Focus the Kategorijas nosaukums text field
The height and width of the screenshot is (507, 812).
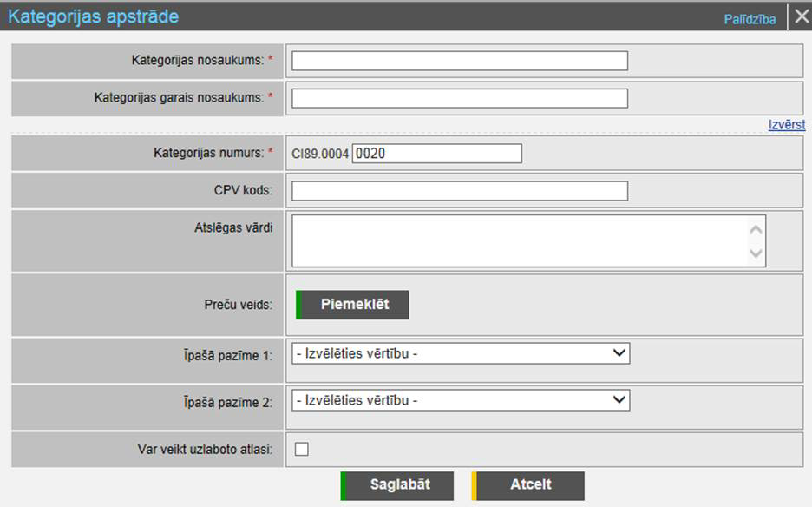[x=459, y=61]
